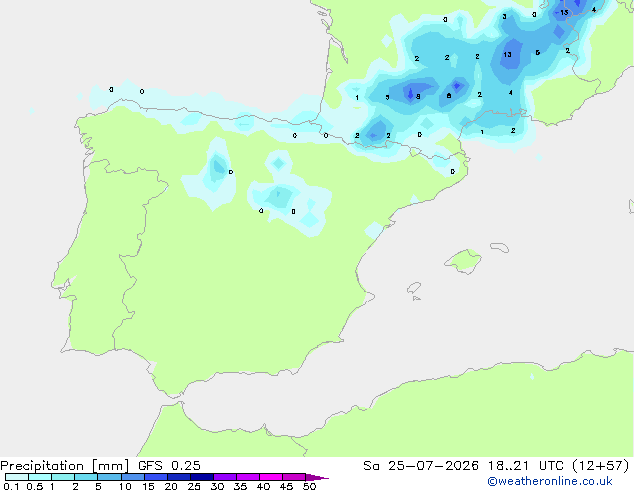Pick the 1–2 mm legend color swatch

tap(63, 477)
